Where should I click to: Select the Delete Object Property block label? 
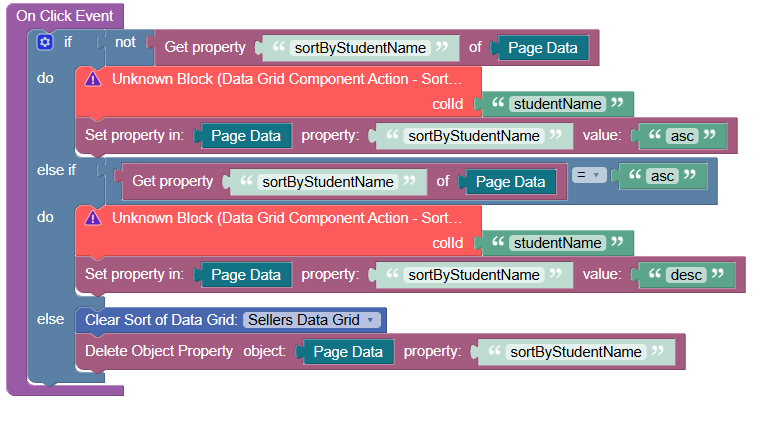pyautogui.click(x=159, y=352)
